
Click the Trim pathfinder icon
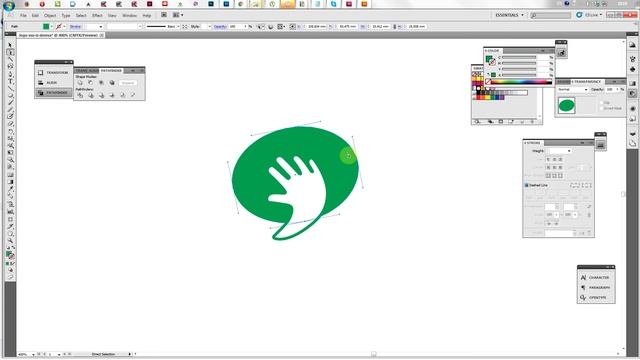[91, 95]
